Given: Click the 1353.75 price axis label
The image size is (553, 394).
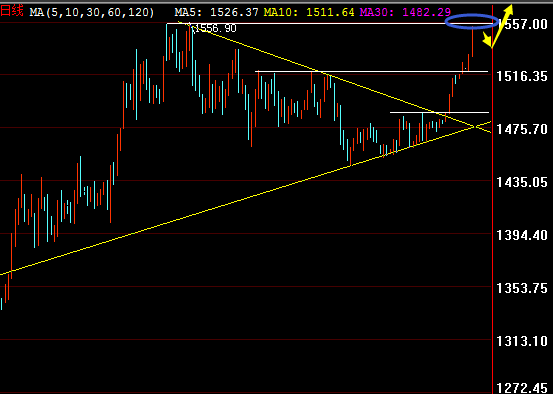Looking at the screenshot, I should [x=522, y=288].
